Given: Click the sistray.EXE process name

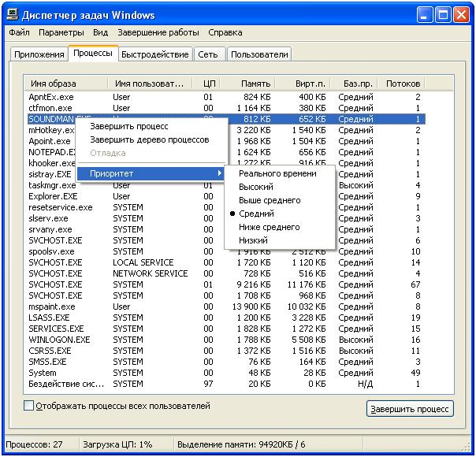Looking at the screenshot, I should coord(50,174).
